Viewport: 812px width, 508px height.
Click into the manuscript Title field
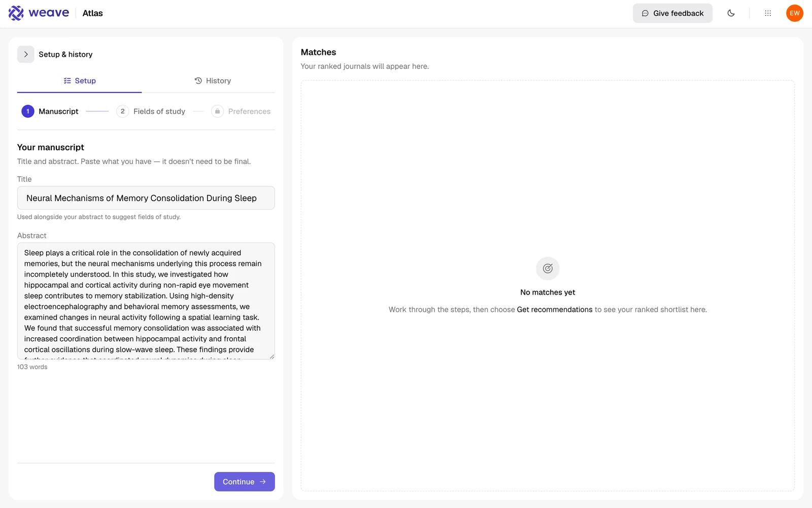click(146, 198)
